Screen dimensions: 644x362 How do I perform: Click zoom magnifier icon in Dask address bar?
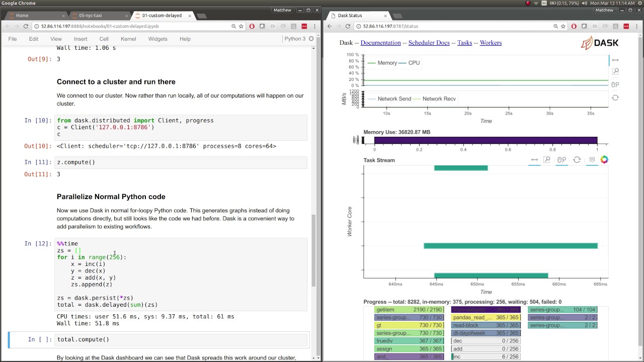click(x=555, y=26)
